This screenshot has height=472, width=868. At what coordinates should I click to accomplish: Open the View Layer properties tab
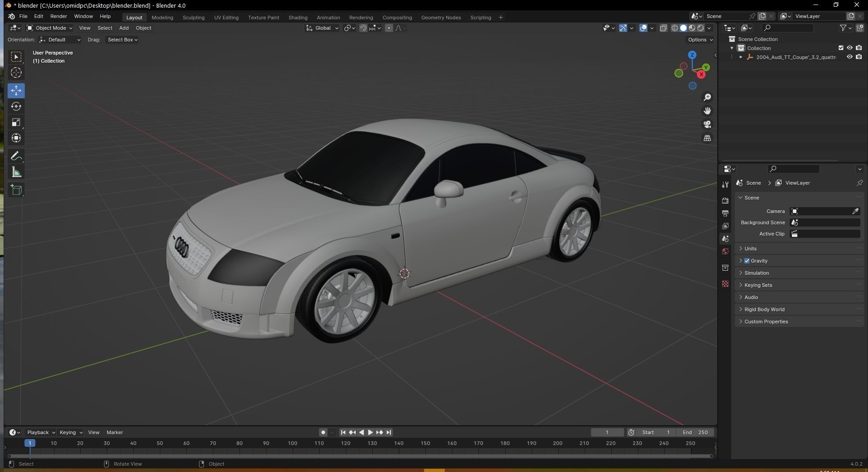[x=725, y=226]
